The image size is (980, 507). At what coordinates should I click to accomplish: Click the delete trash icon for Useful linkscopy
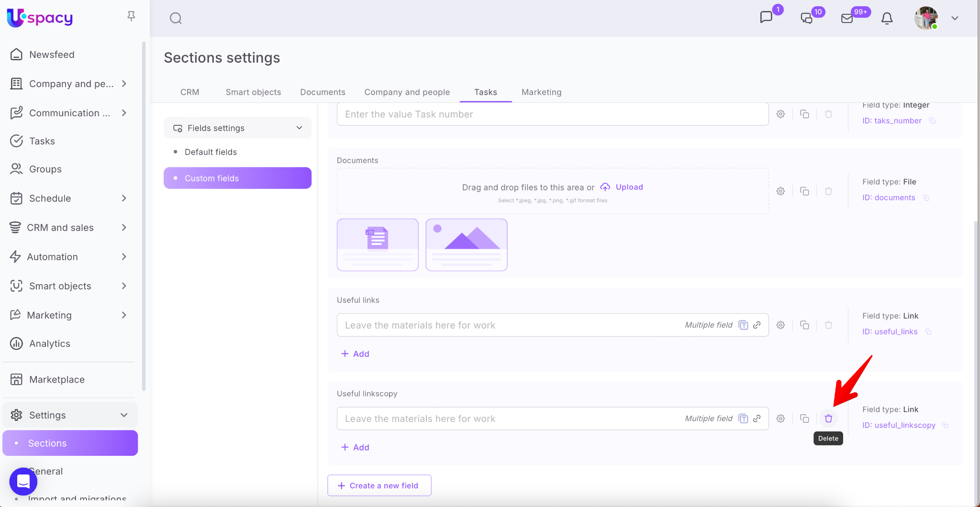coord(828,419)
